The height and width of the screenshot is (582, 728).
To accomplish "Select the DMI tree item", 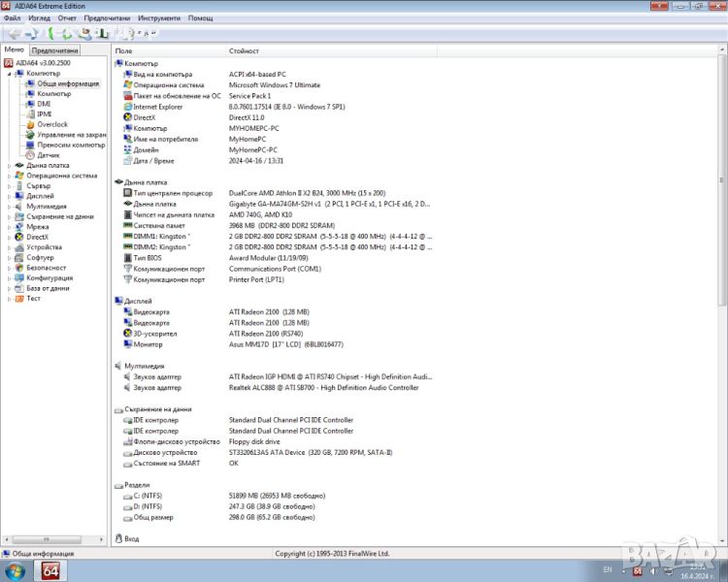I will pos(44,104).
